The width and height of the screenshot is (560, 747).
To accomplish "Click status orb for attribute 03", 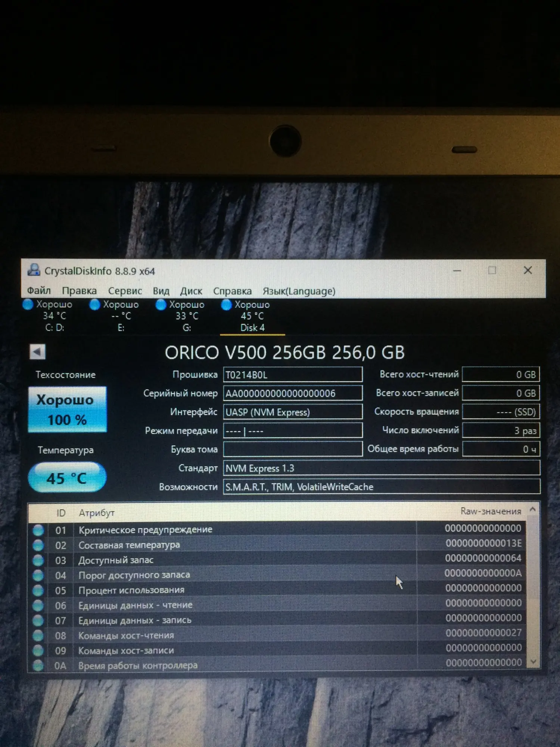I will [x=38, y=560].
